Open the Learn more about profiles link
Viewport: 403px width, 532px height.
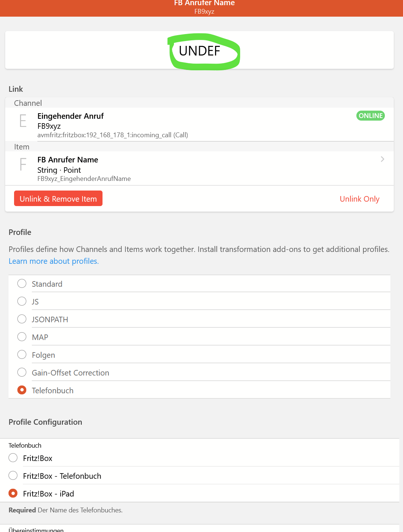[54, 261]
